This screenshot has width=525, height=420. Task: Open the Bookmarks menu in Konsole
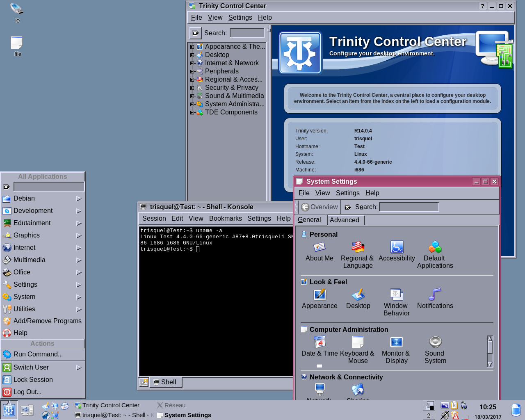pos(226,219)
